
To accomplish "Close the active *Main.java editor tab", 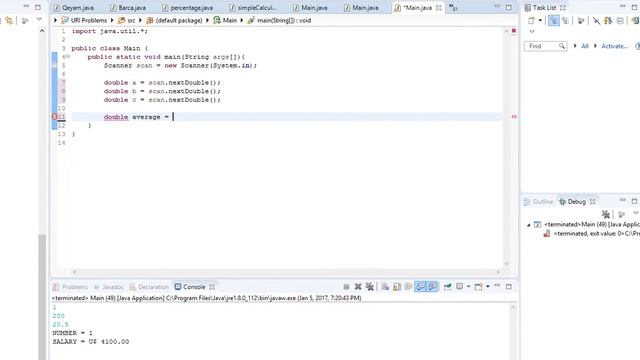I will click(439, 8).
